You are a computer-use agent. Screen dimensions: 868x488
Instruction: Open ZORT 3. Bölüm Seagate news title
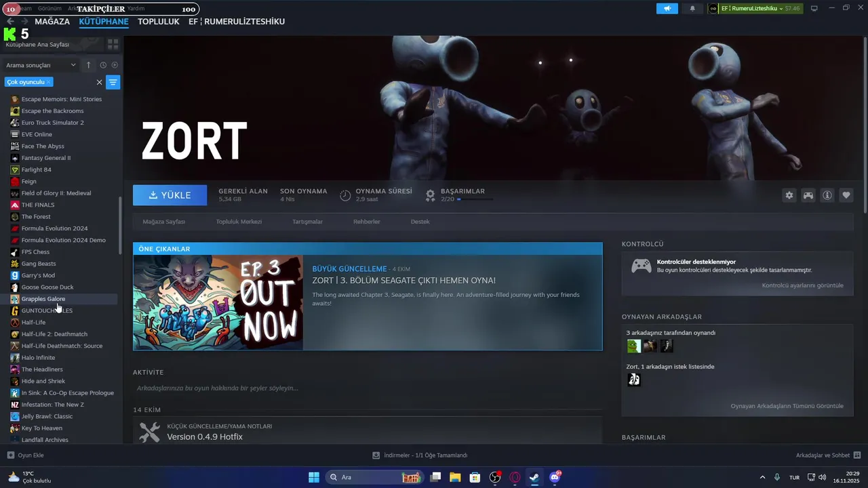[403, 281]
